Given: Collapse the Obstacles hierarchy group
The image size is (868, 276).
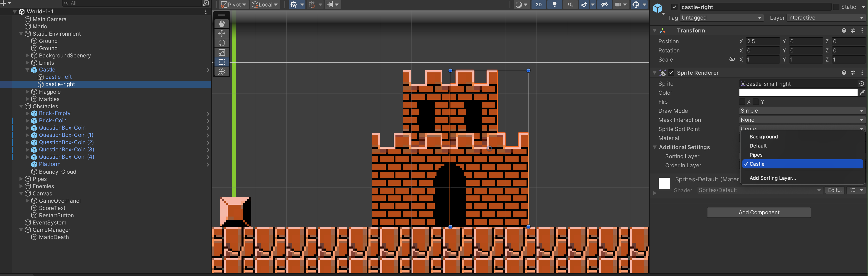Looking at the screenshot, I should 21,106.
